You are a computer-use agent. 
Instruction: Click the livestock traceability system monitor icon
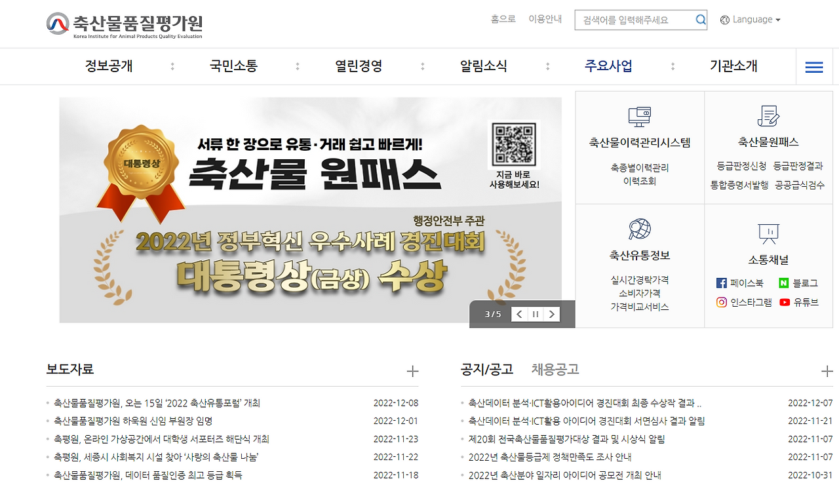click(x=639, y=117)
